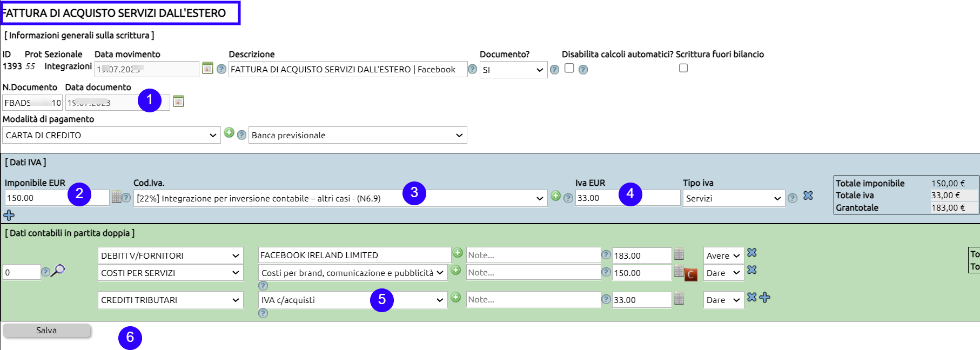The height and width of the screenshot is (350, 980).
Task: Open CARTA DI CREDITO payment dropdown
Action: (111, 135)
